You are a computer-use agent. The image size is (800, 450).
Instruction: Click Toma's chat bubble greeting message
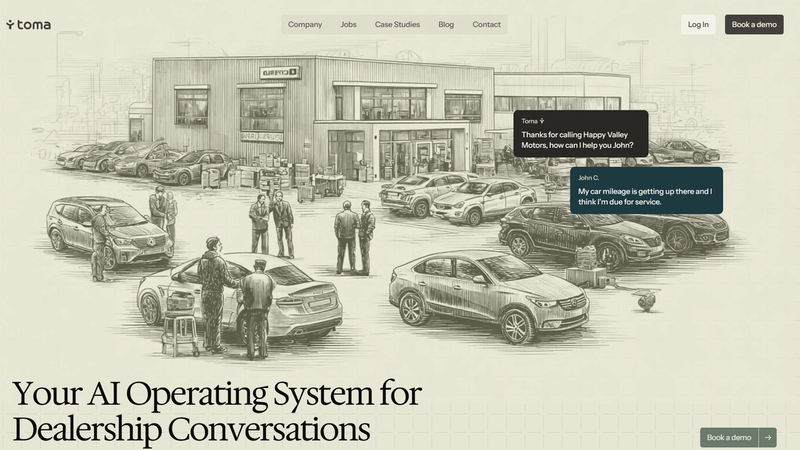tap(581, 134)
